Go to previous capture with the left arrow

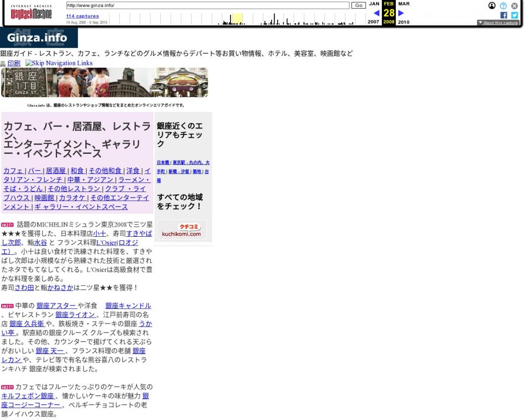(x=376, y=13)
